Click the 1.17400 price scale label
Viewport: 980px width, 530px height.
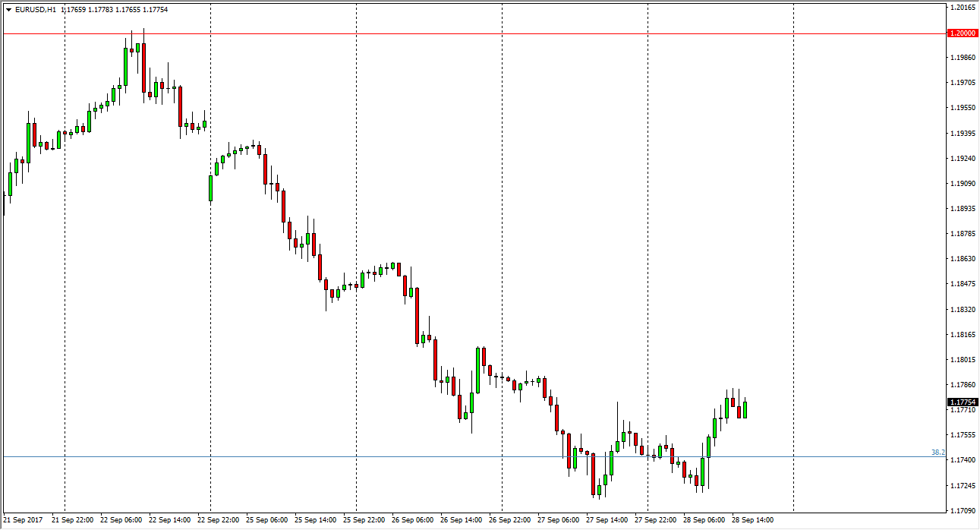962,460
